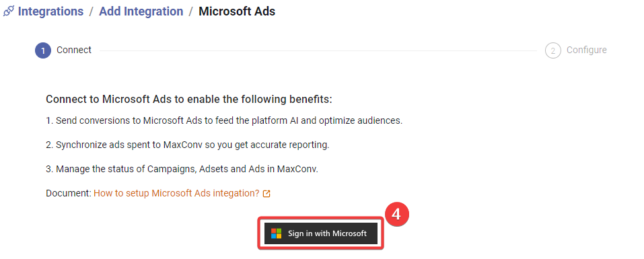Select the Connect step label
This screenshot has width=644, height=259.
(74, 50)
